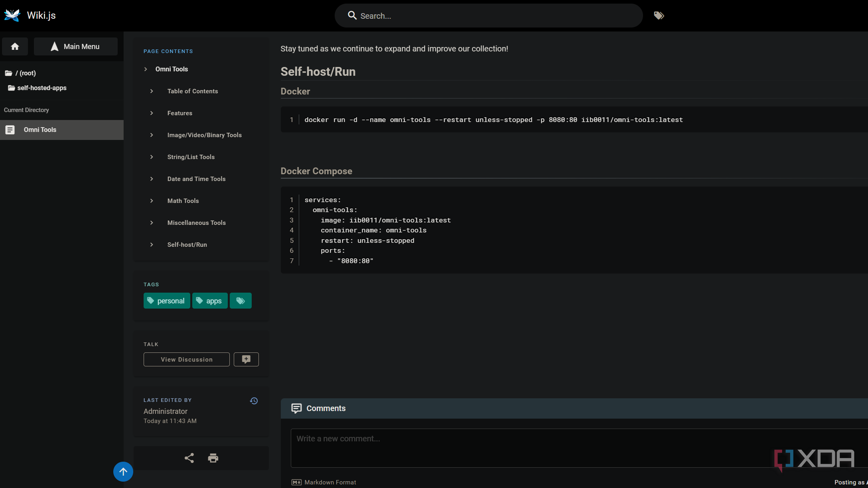Viewport: 868px width, 488px height.
Task: Expand the Table of Contents chevron
Action: 152,91
